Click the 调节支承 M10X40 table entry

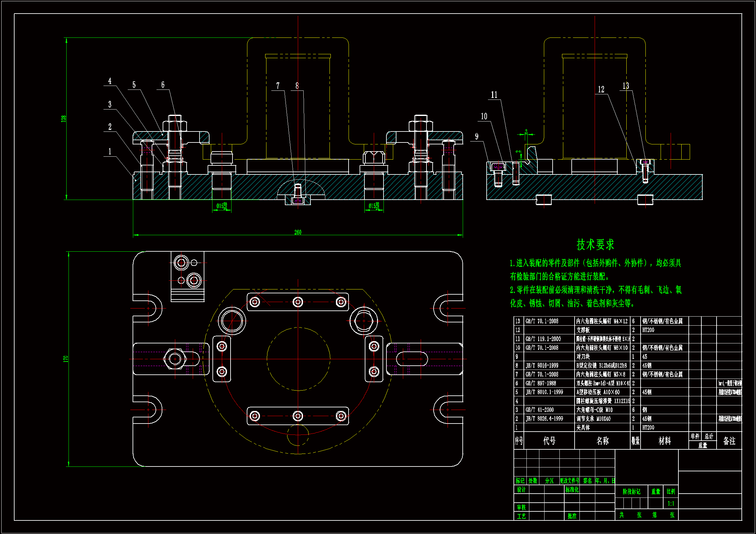point(593,419)
